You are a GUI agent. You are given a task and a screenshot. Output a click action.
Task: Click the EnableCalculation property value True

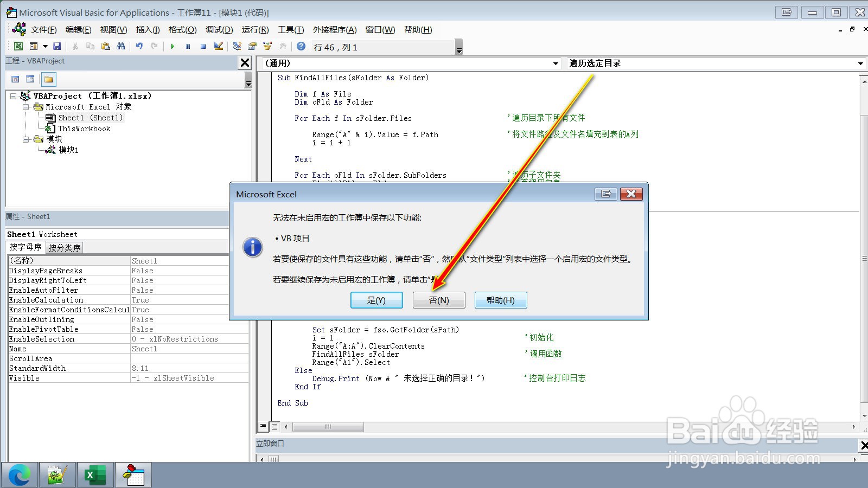[x=180, y=300]
